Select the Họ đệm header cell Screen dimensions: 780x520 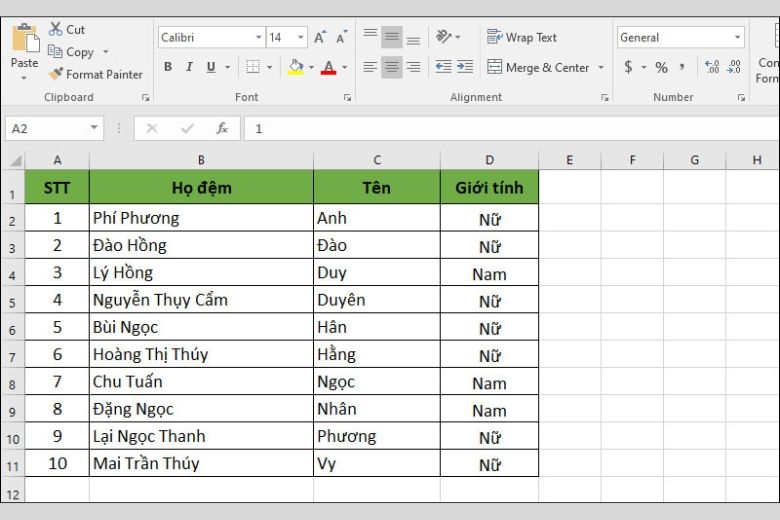(x=201, y=187)
